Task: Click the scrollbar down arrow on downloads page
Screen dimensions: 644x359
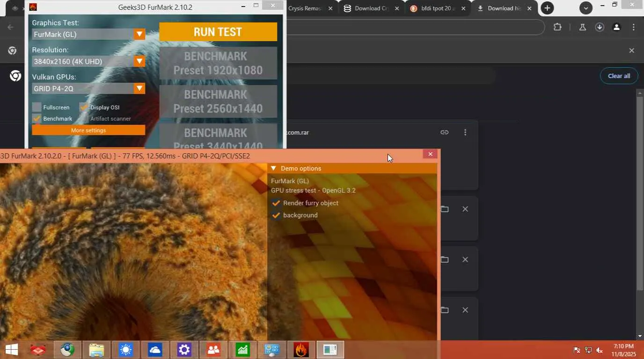Action: coord(640,336)
